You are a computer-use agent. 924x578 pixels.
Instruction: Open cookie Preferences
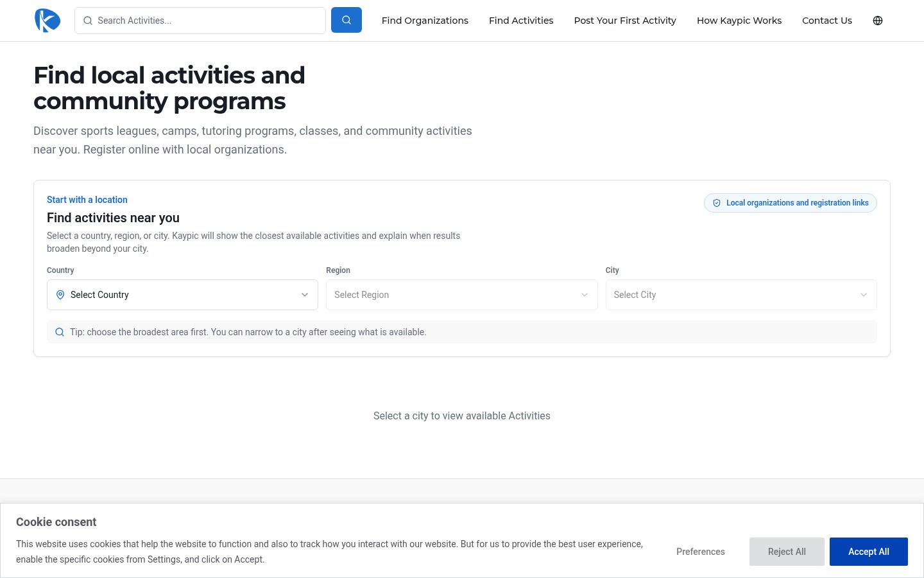pyautogui.click(x=701, y=552)
